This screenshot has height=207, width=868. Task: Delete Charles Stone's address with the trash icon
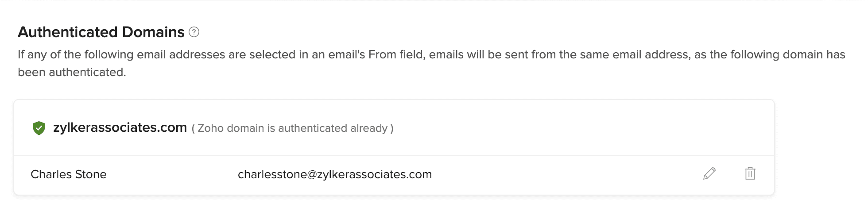[750, 173]
